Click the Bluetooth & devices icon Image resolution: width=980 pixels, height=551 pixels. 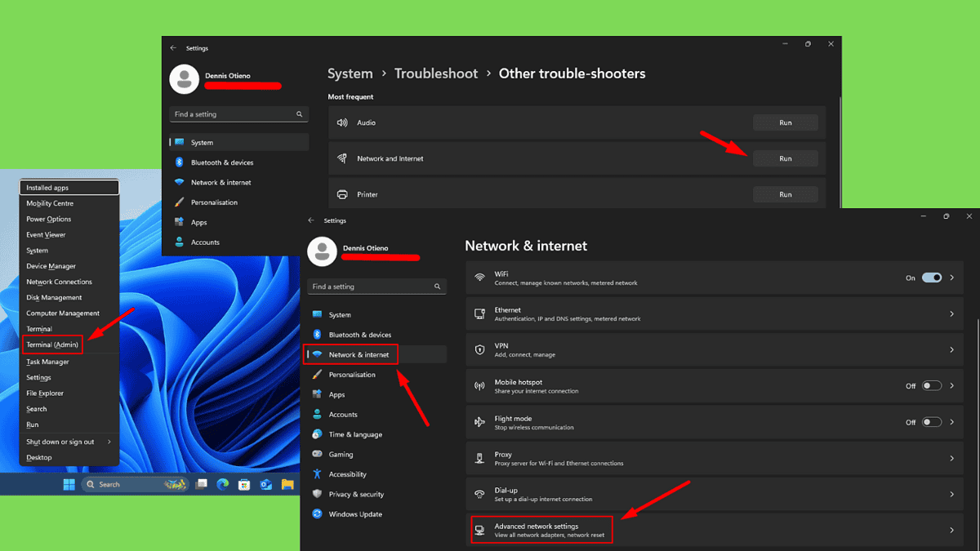pyautogui.click(x=319, y=334)
